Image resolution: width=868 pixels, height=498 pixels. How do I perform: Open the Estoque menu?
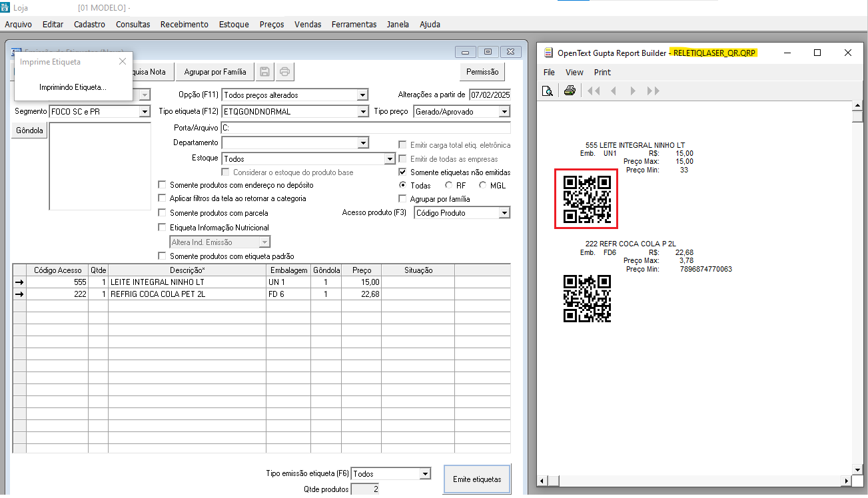pyautogui.click(x=233, y=25)
